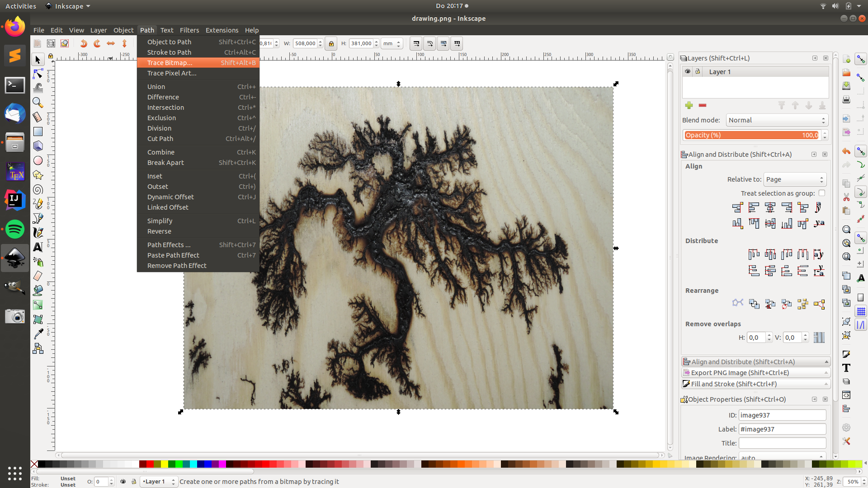868x488 pixels.
Task: Select the Text tool
Action: (x=38, y=247)
